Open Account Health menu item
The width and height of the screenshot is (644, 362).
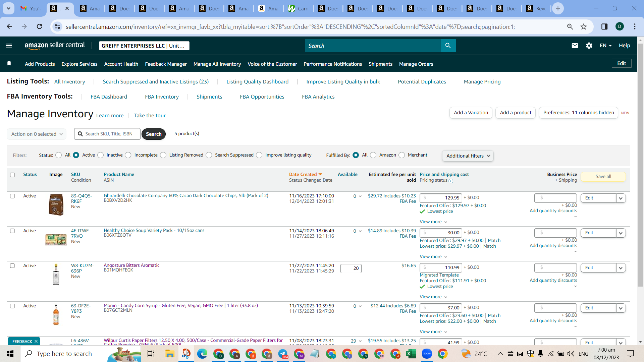(x=121, y=64)
